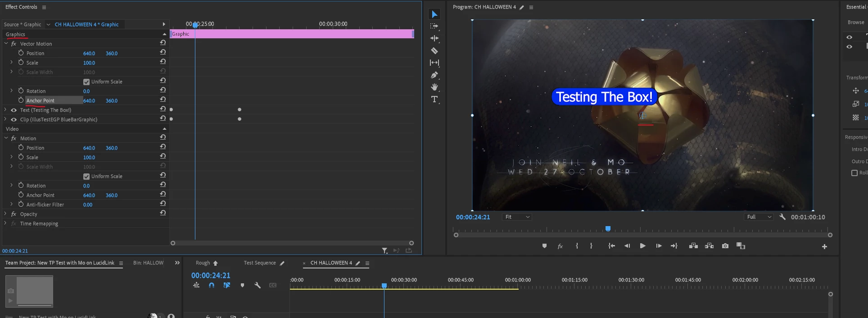Expand the Opacity effect

point(5,214)
